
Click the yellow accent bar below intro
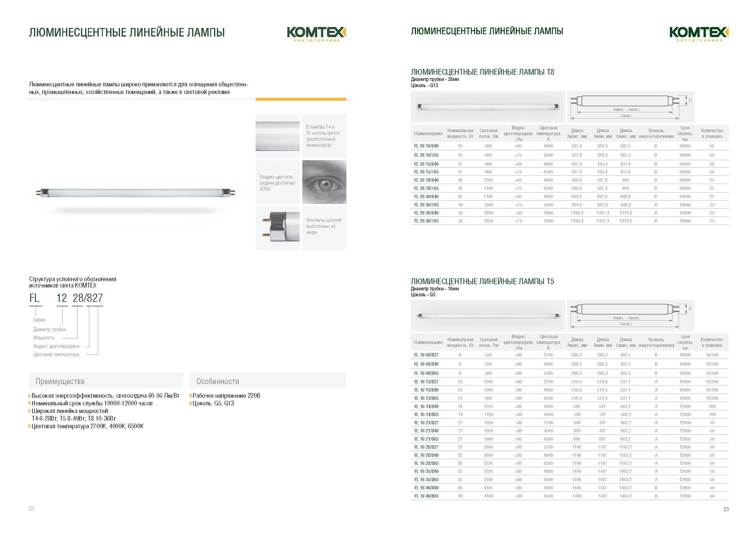[300, 99]
